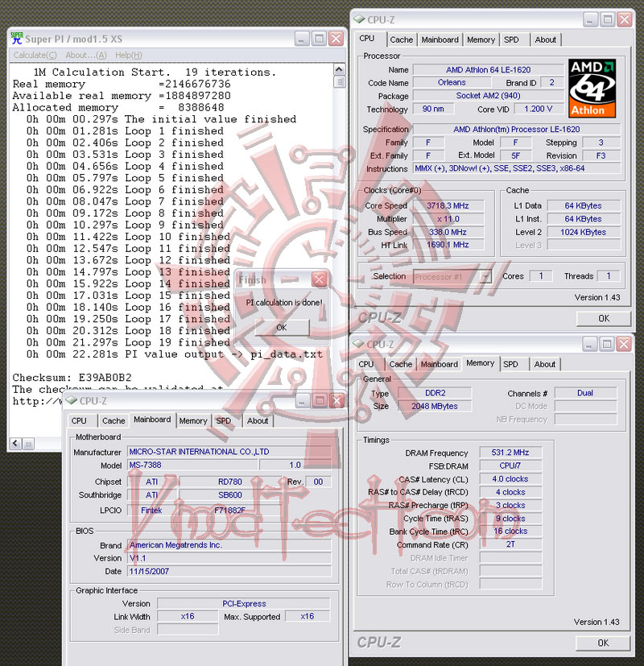
Task: Click the CAS# Latency value 4.0 clocks
Action: pyautogui.click(x=510, y=479)
